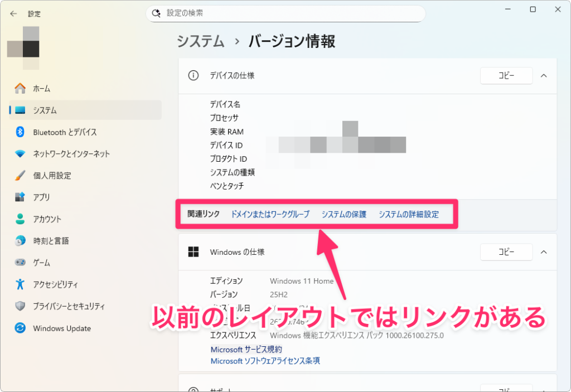Click the 個人用設定 paintbrush icon

(20, 176)
